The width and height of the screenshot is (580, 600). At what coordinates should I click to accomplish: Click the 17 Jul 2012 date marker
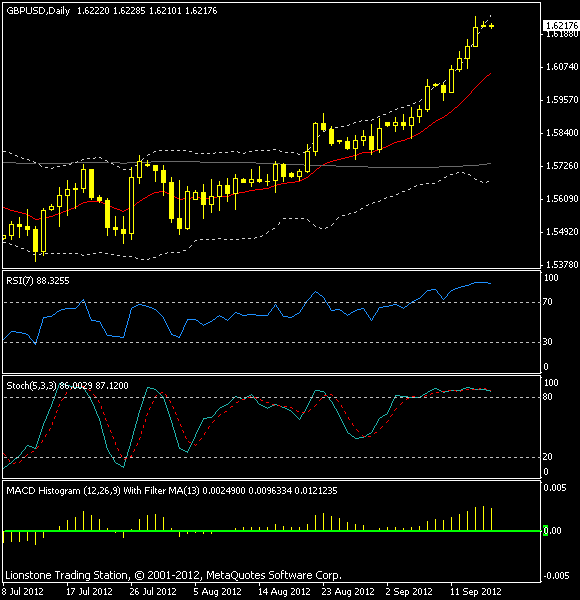click(90, 592)
